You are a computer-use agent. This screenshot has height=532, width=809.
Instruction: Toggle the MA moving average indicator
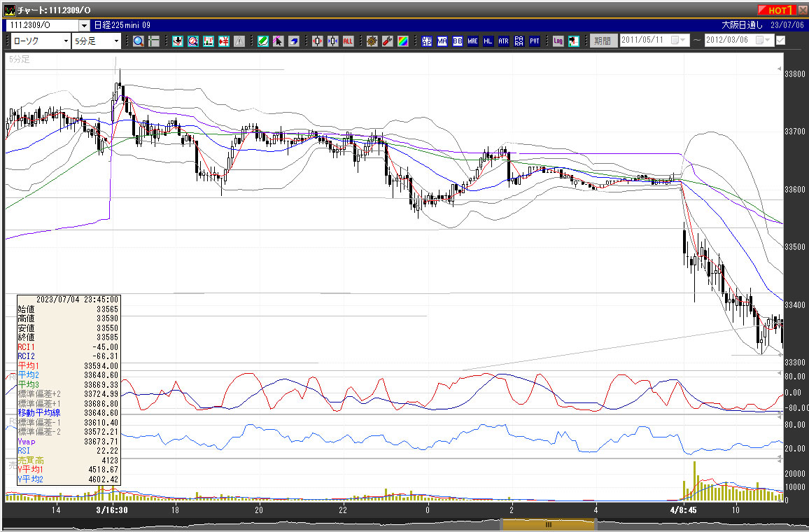[x=442, y=41]
